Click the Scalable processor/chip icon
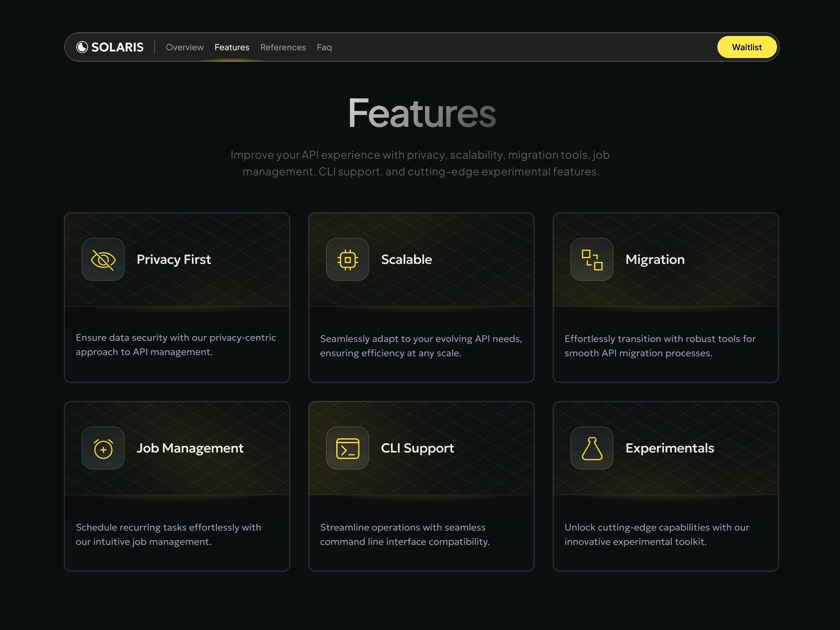 pyautogui.click(x=347, y=259)
